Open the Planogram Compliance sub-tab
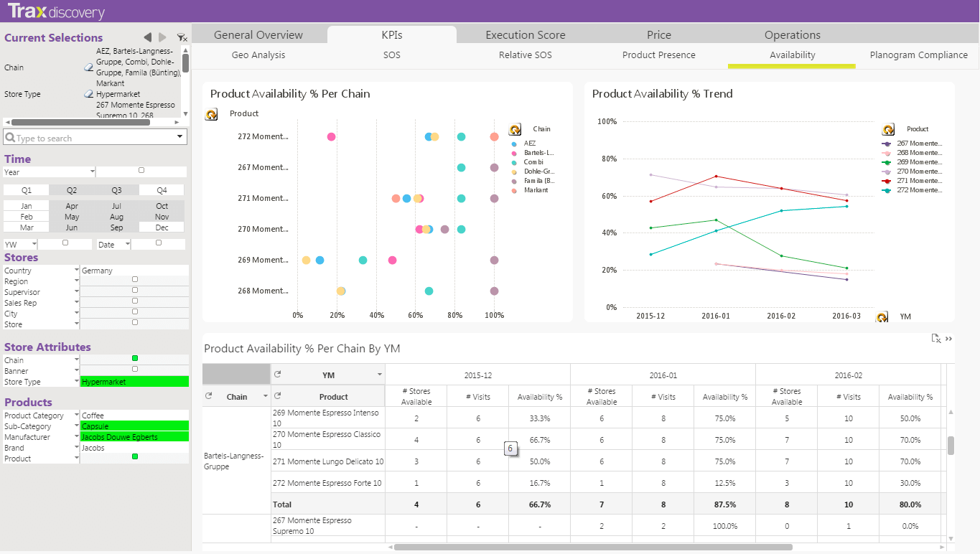Screen dimensions: 980x554 coord(918,55)
